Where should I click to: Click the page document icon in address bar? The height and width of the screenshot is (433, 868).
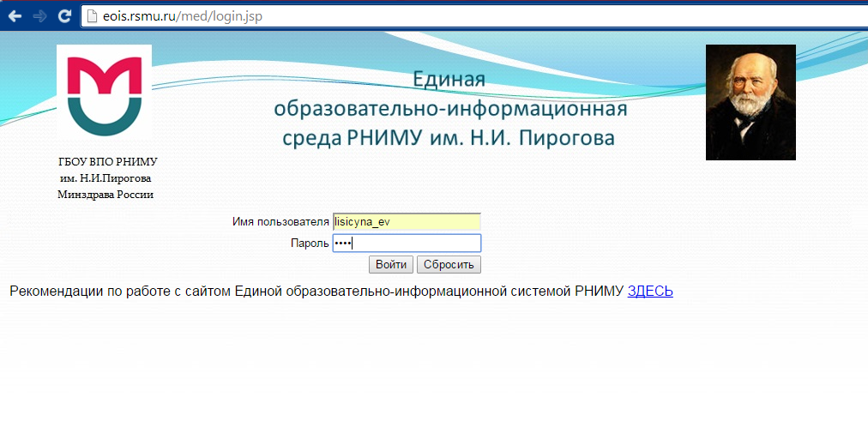(93, 16)
